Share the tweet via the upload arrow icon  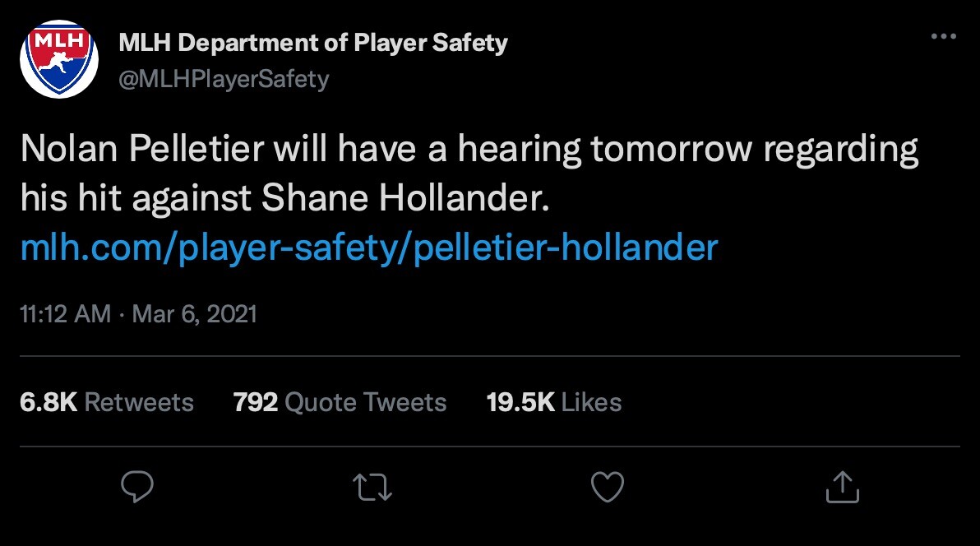[842, 487]
